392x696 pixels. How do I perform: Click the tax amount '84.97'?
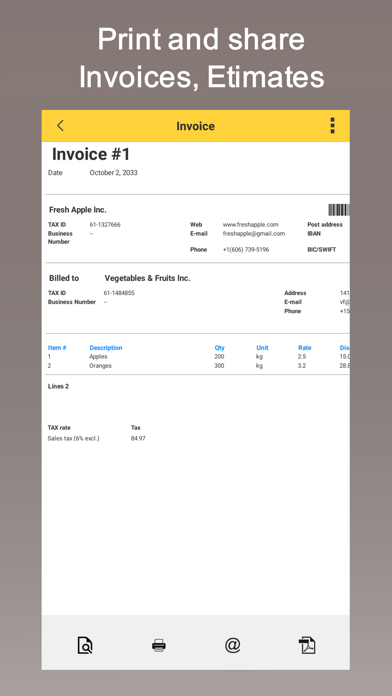tap(138, 439)
